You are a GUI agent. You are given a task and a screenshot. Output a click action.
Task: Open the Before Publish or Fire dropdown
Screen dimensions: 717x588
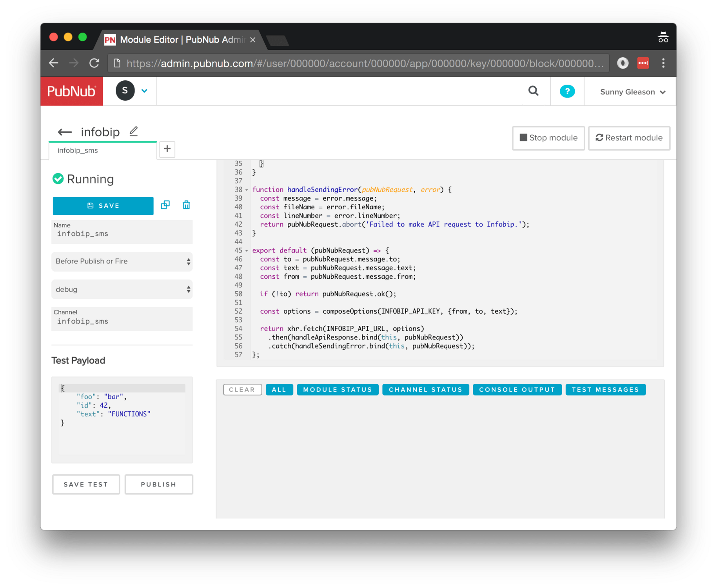coord(122,261)
